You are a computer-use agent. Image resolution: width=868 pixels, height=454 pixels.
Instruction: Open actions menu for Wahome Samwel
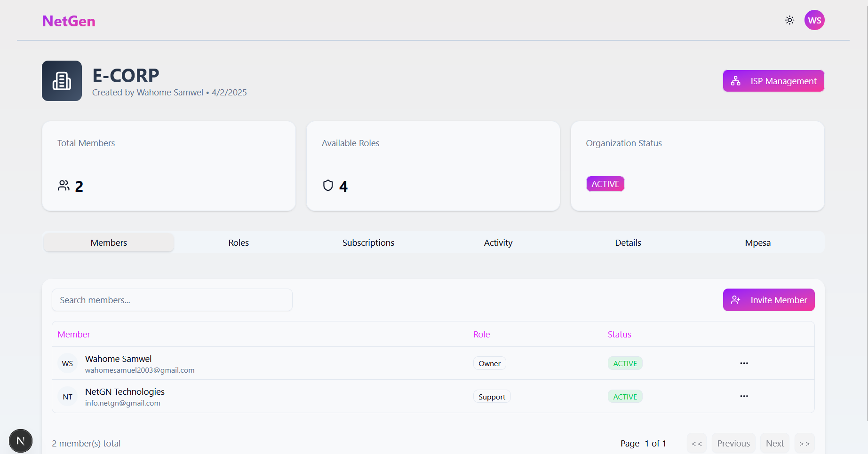(744, 363)
